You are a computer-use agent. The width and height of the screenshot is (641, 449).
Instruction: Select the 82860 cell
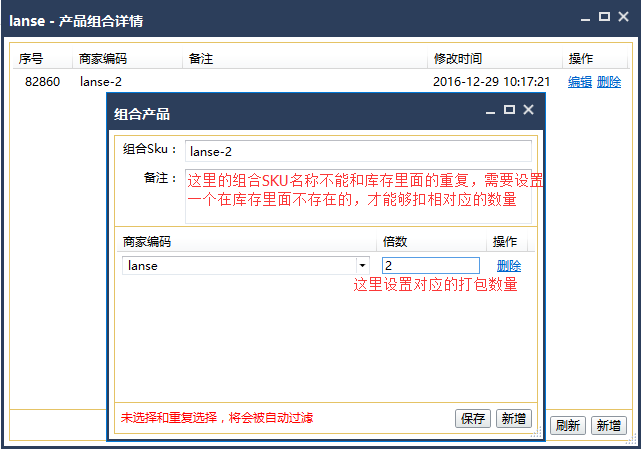click(x=43, y=82)
